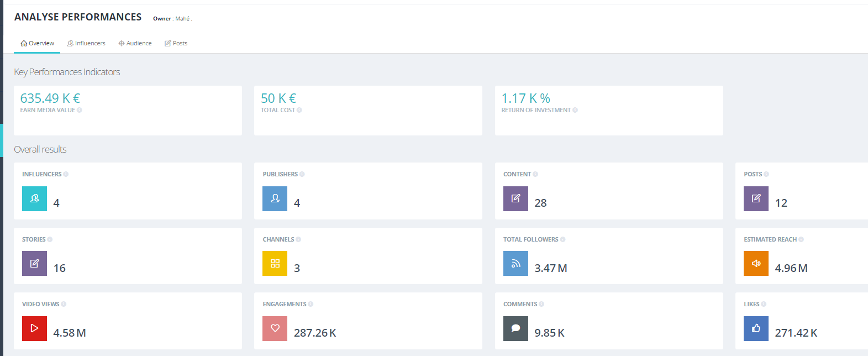Click the pink Engagements heart icon

(x=275, y=328)
